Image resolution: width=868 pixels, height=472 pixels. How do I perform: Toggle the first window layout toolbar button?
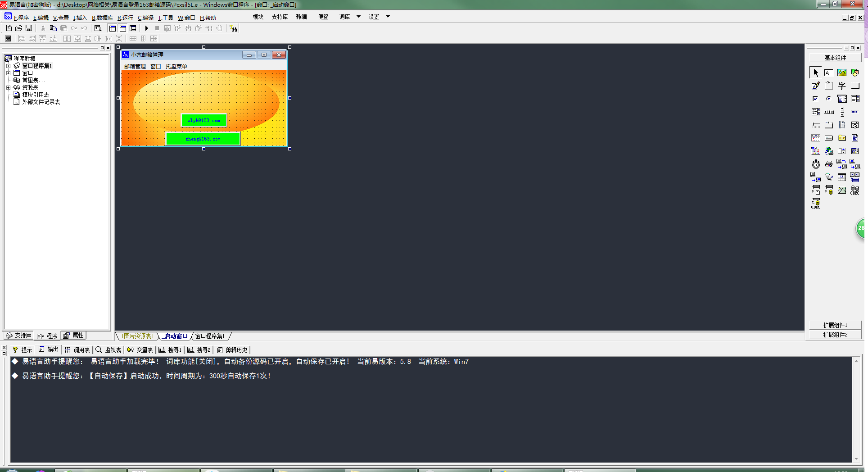click(113, 28)
